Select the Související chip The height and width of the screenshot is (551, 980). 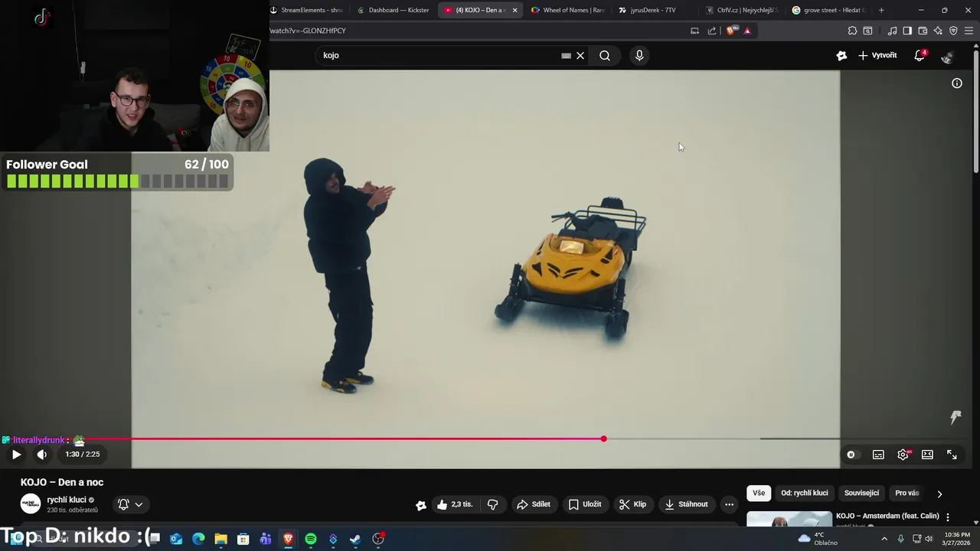[x=862, y=493]
